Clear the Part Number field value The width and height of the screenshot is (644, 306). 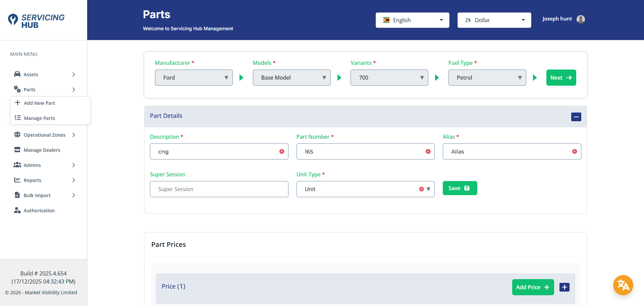428,151
